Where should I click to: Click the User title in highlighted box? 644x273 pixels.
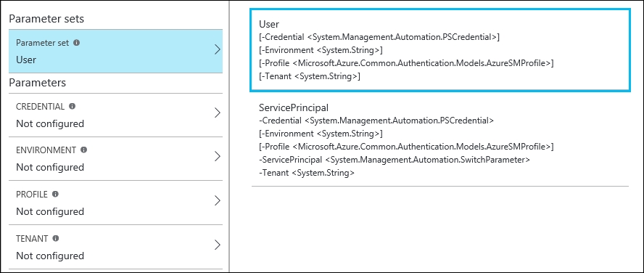[269, 24]
